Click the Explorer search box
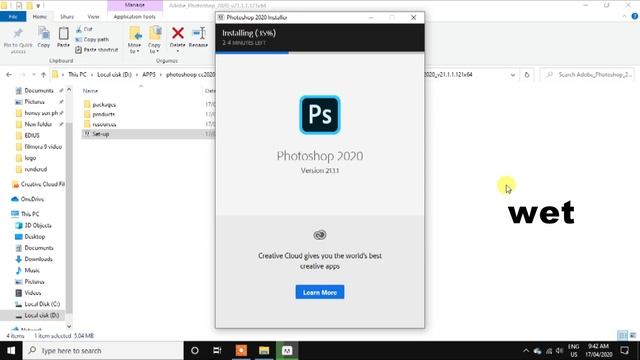 [x=588, y=75]
